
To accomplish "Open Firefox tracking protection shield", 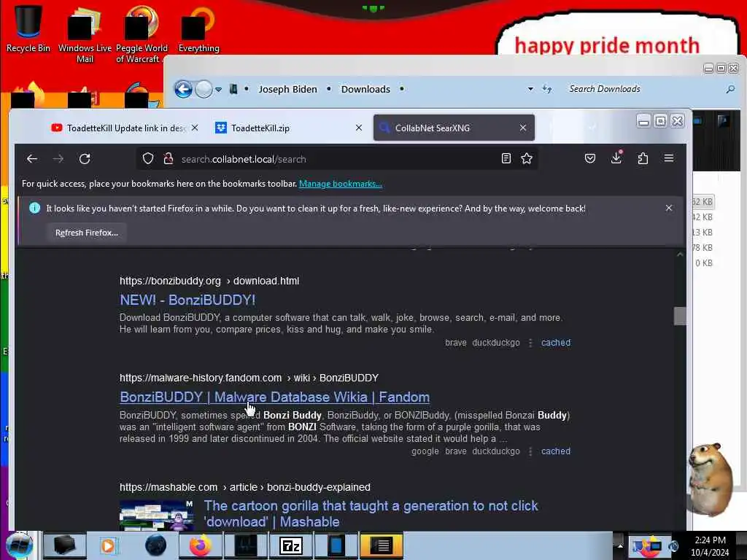I will pos(148,158).
